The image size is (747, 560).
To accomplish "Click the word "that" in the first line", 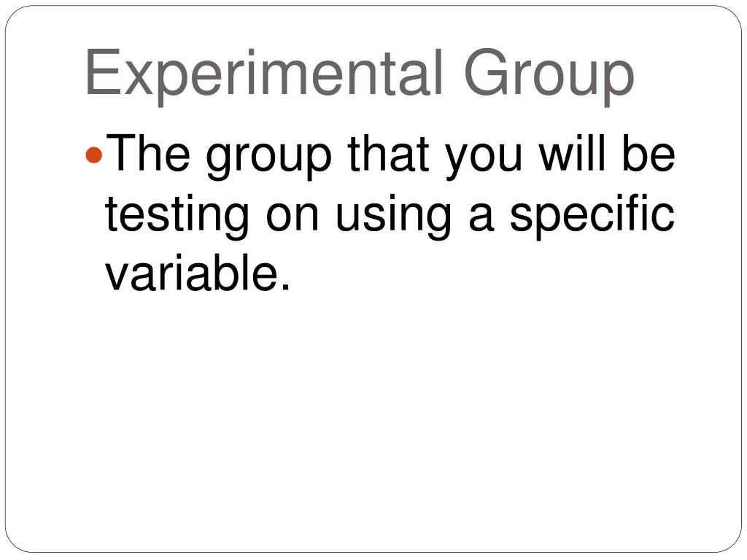I will [388, 153].
